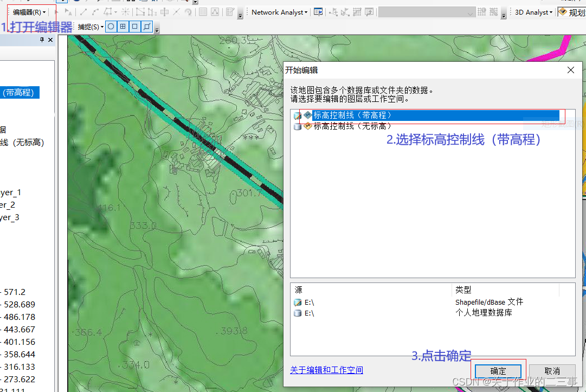Toggle point snapping in the snapping toolbar
Image resolution: width=586 pixels, height=392 pixels.
point(110,26)
